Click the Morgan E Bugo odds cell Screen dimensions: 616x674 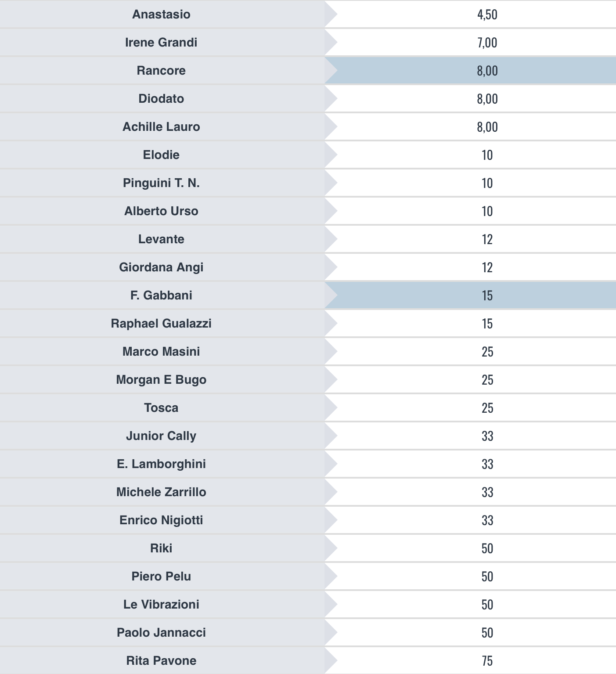pyautogui.click(x=487, y=380)
